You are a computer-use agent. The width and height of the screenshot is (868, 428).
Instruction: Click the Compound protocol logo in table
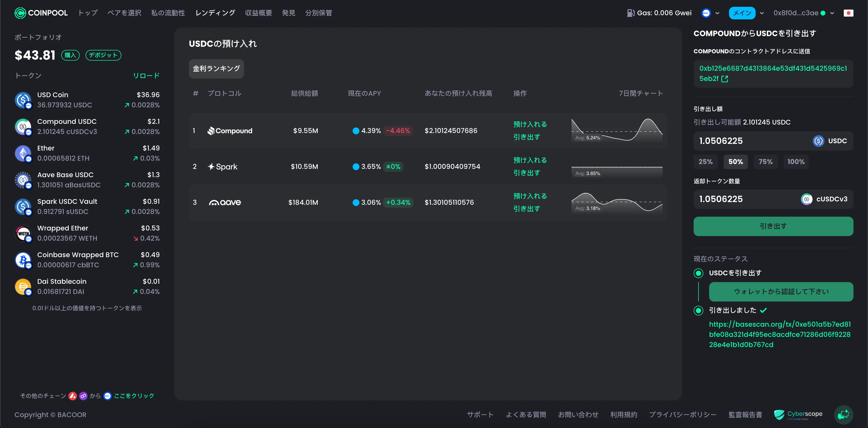[x=230, y=131]
